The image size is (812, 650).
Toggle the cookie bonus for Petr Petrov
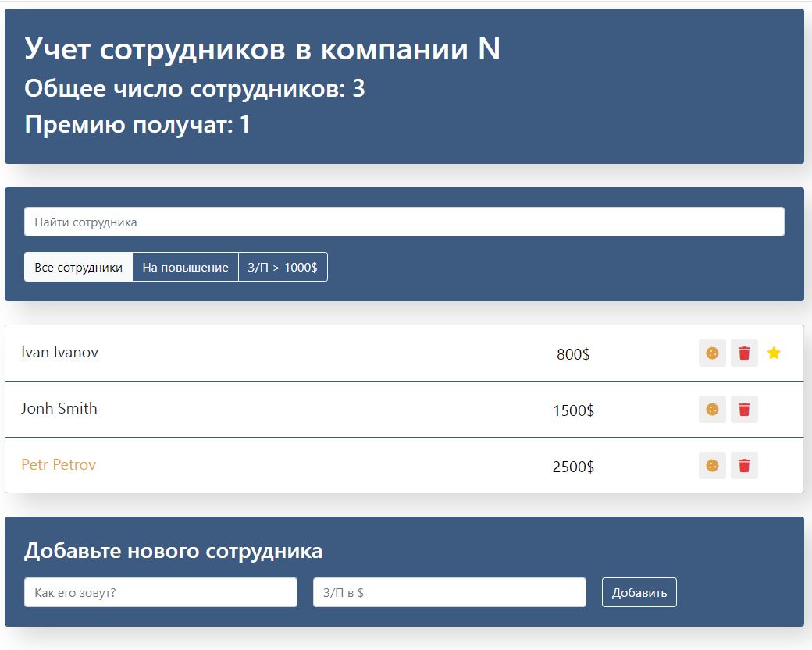[x=712, y=466]
